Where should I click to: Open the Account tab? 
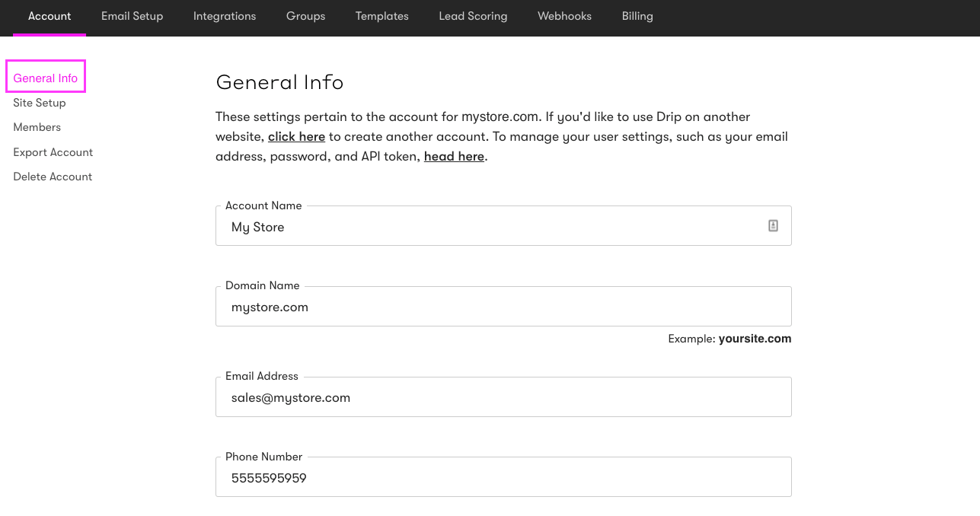(49, 16)
